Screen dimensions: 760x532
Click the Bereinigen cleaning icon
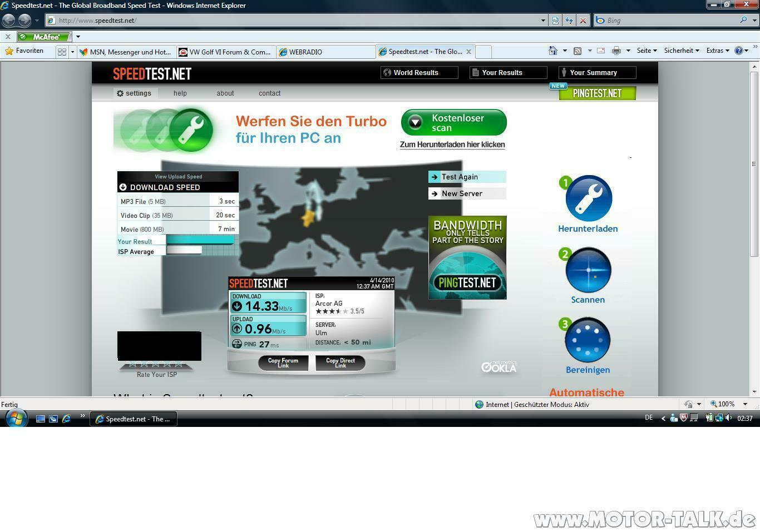pyautogui.click(x=588, y=340)
